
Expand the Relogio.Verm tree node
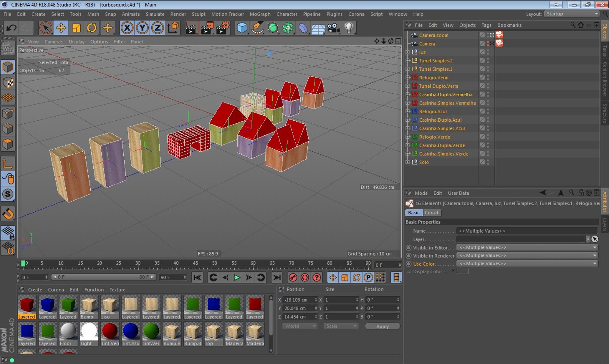click(407, 78)
